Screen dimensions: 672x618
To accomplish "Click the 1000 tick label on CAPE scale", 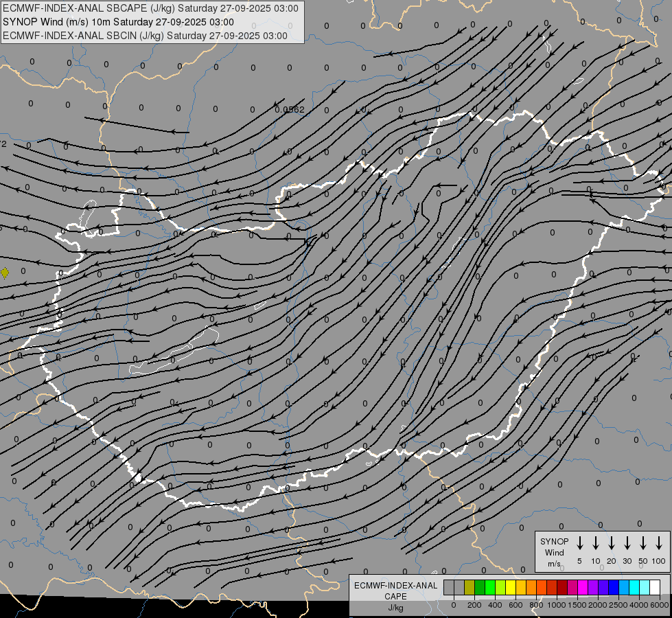I will [x=557, y=605].
